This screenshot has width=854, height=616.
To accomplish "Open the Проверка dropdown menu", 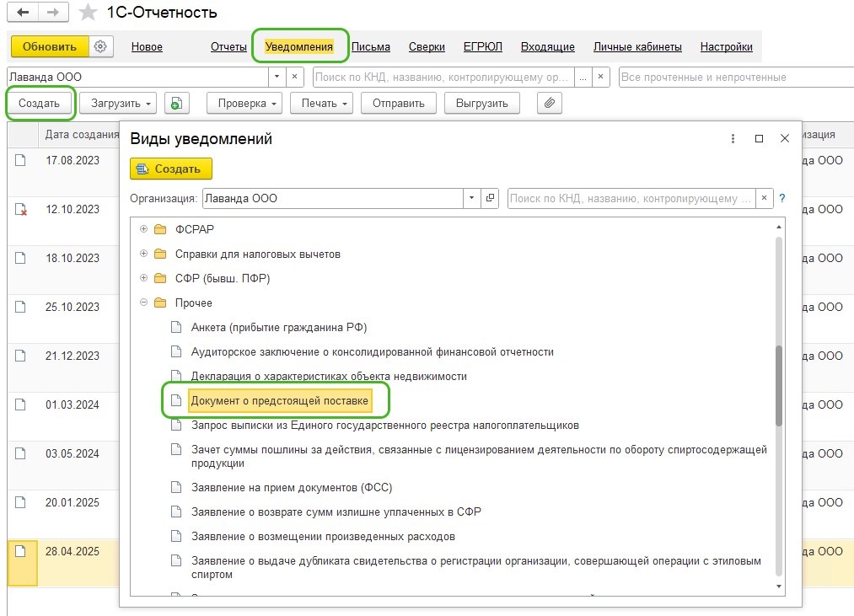I will 244,103.
